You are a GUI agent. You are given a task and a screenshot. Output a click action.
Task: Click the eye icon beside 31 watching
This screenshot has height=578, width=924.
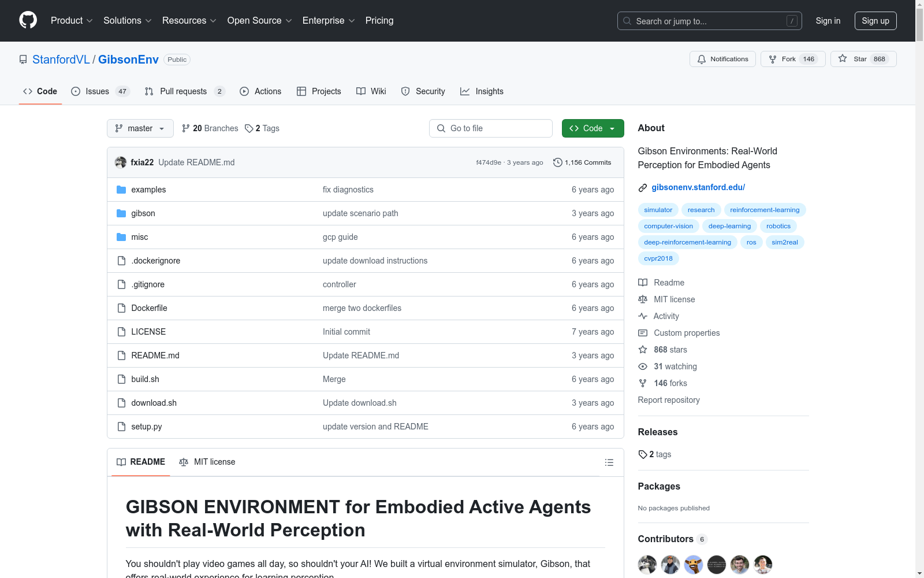click(643, 366)
